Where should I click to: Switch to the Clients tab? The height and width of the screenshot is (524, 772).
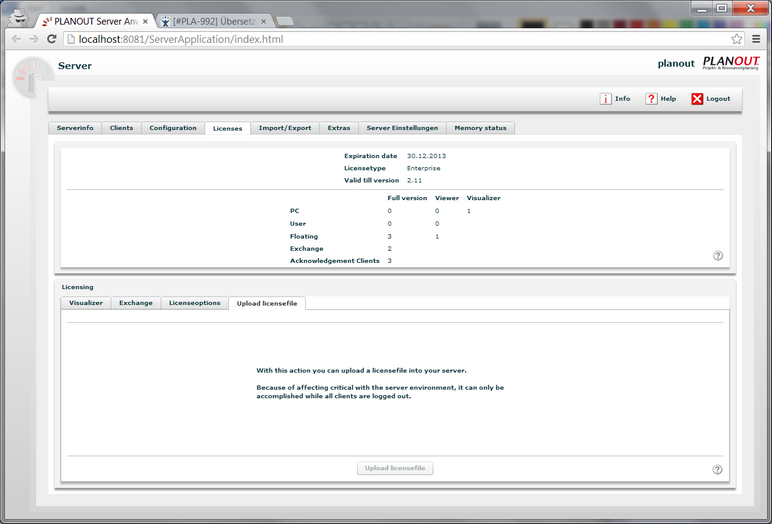121,128
